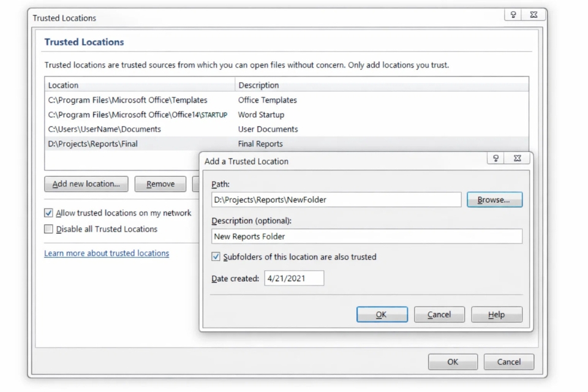Select the D:\Projects\Reports\Final row
Viewport: 588px width, 392px height.
pos(93,144)
